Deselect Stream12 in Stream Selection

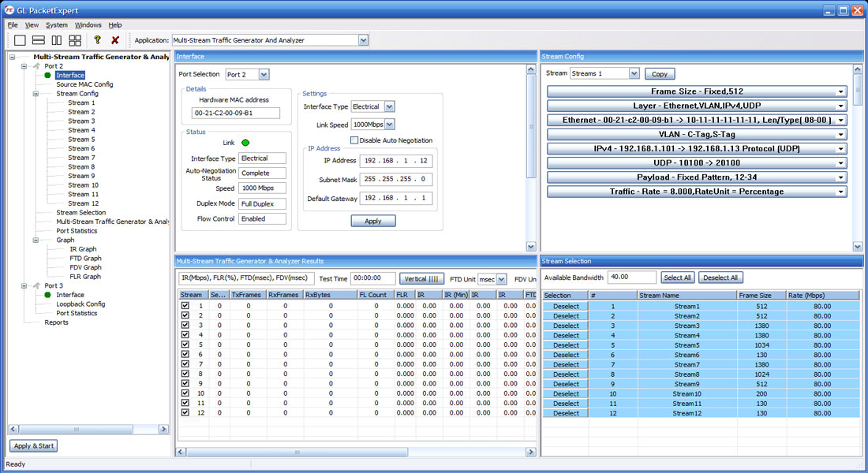[566, 413]
